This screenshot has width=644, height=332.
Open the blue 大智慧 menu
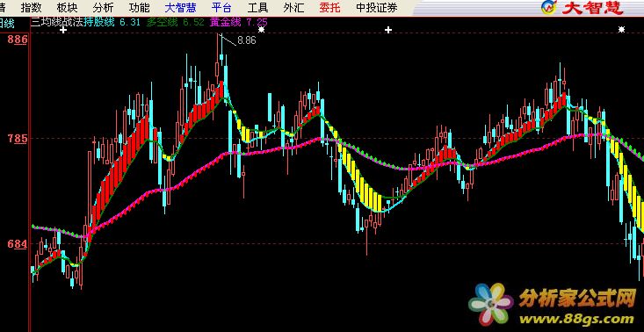pyautogui.click(x=180, y=7)
